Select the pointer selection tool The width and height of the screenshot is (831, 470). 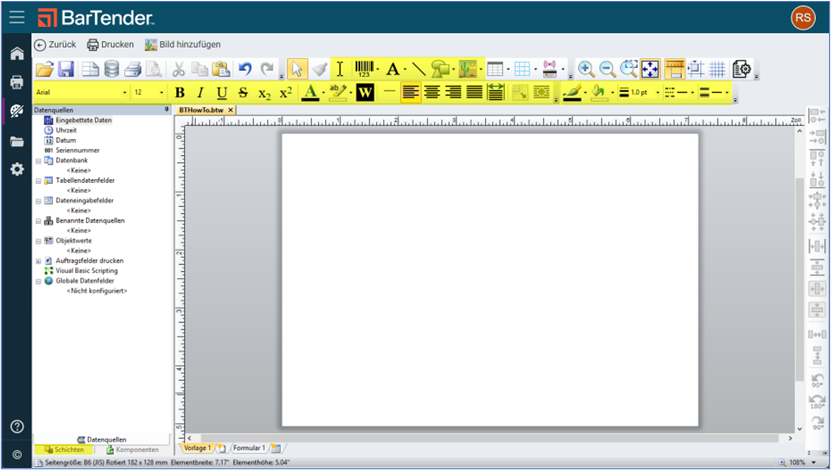(x=297, y=69)
